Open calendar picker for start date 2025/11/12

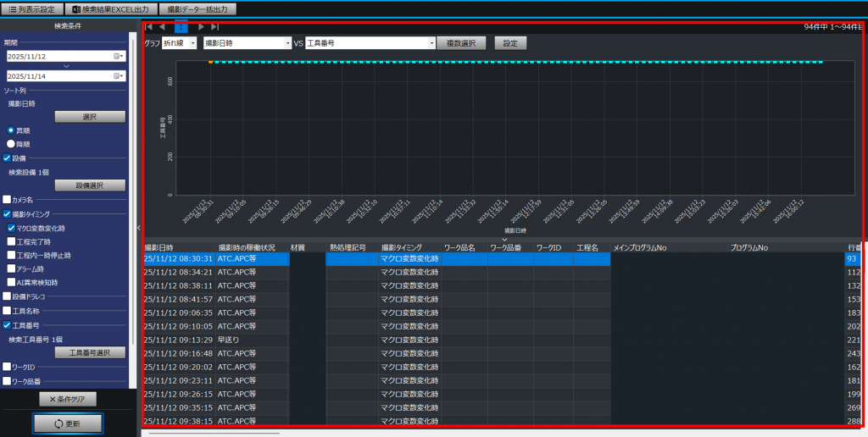(x=119, y=56)
